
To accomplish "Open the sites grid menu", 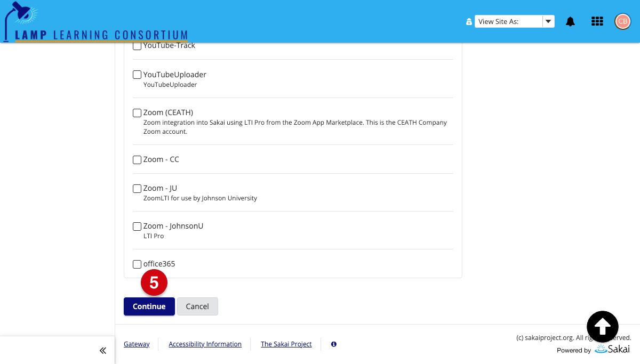I will (x=597, y=21).
